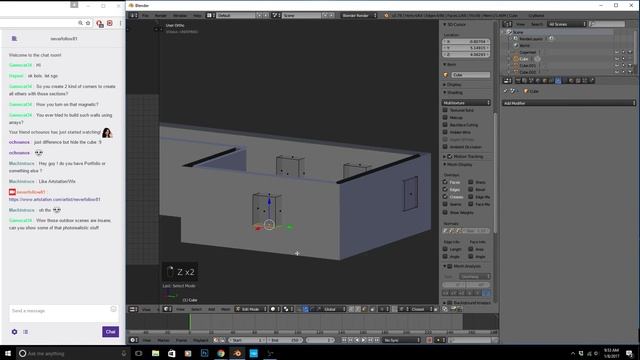Open the Object properties tab

pyautogui.click(x=545, y=81)
